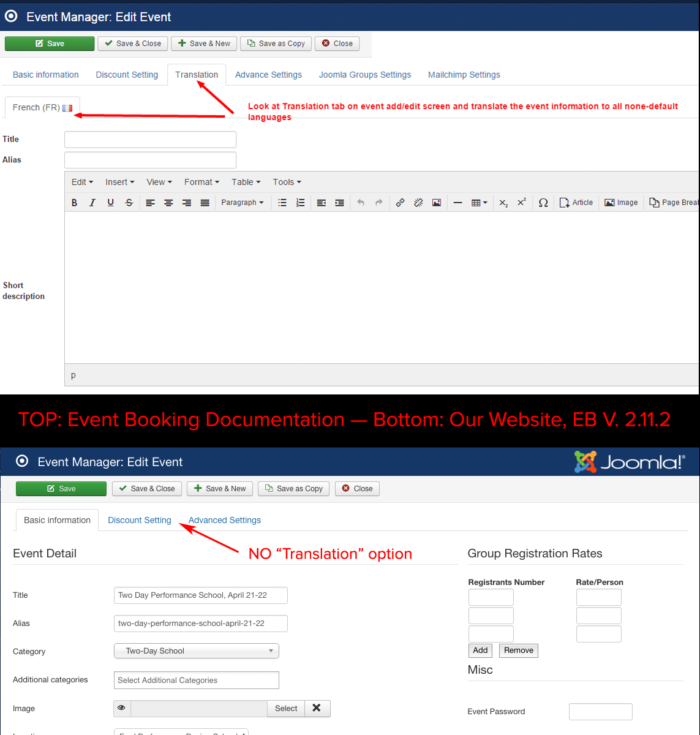The width and height of the screenshot is (700, 735).
Task: Click the Remove button under group rates
Action: pos(518,650)
